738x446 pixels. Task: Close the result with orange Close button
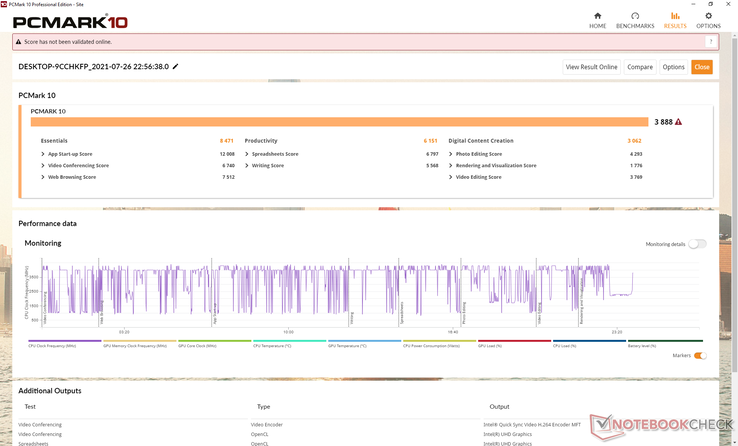(x=702, y=67)
